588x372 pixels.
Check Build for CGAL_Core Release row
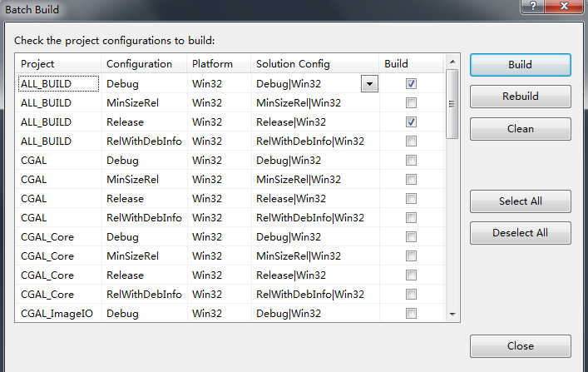[x=411, y=275]
